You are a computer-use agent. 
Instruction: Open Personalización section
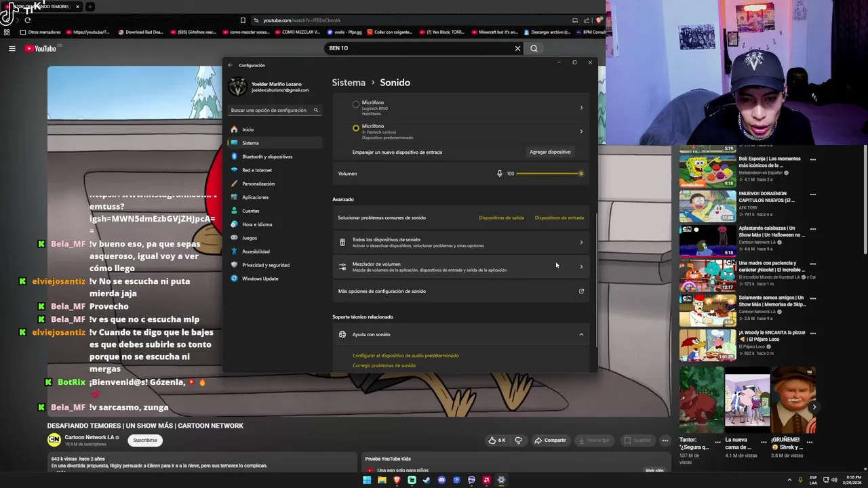click(275, 184)
